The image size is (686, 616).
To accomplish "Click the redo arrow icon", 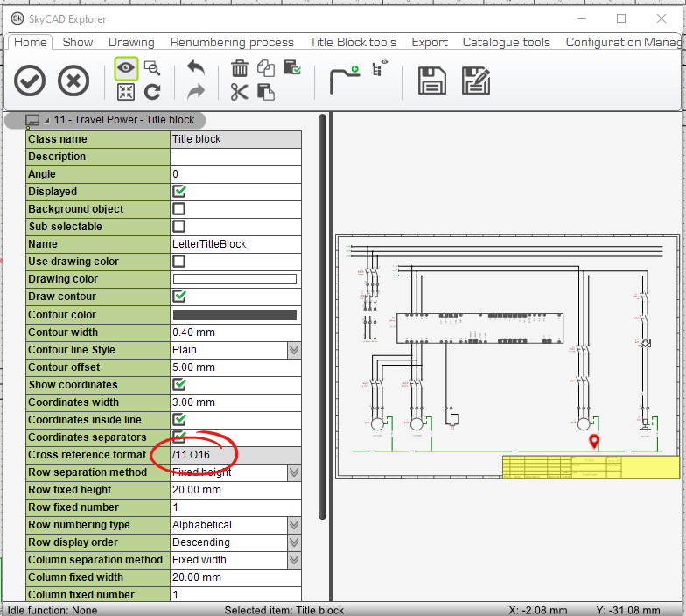I will click(196, 92).
